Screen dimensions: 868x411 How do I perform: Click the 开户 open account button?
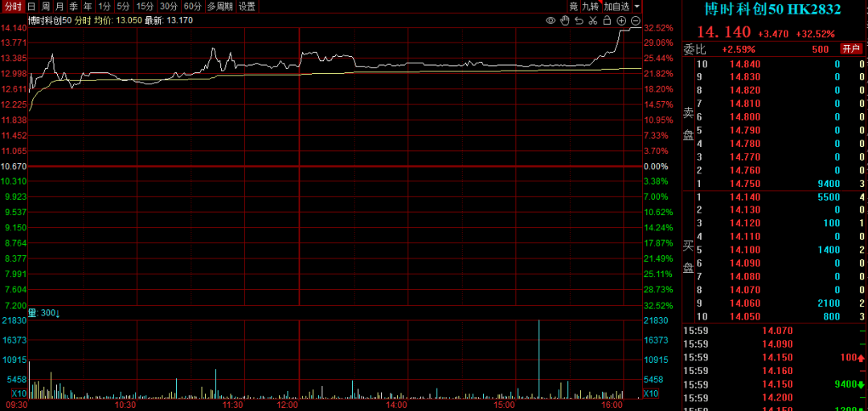point(851,49)
